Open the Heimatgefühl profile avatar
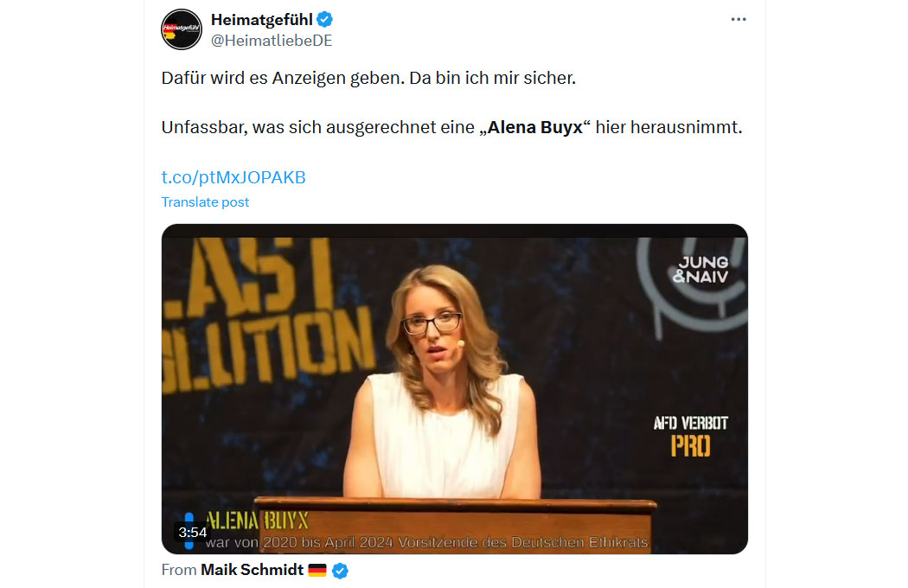The image size is (908, 588). pyautogui.click(x=182, y=29)
